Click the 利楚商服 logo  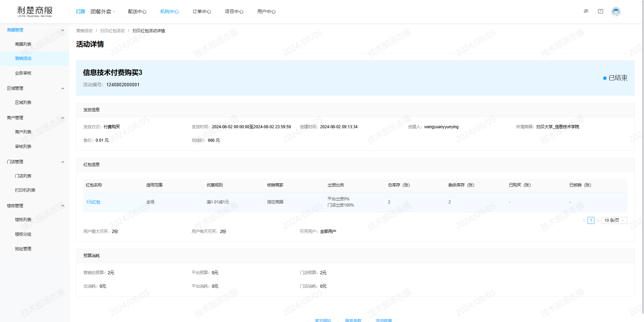pos(35,11)
